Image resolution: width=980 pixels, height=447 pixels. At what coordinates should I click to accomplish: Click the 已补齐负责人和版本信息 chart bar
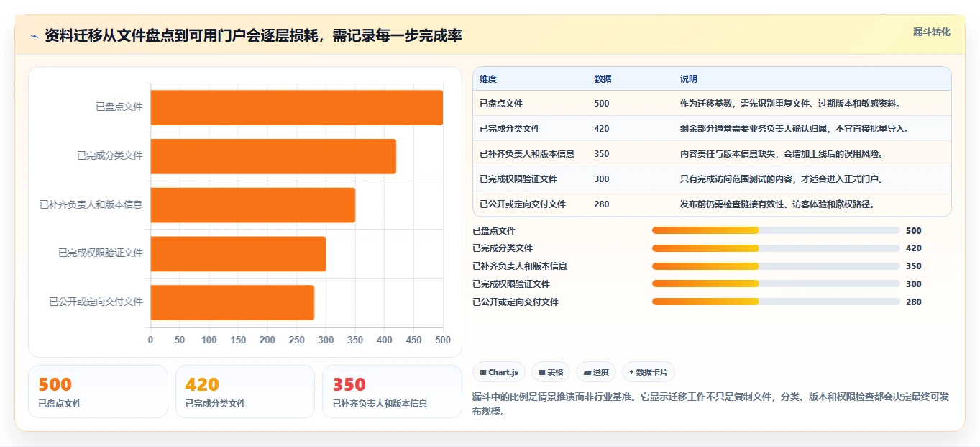coord(252,205)
